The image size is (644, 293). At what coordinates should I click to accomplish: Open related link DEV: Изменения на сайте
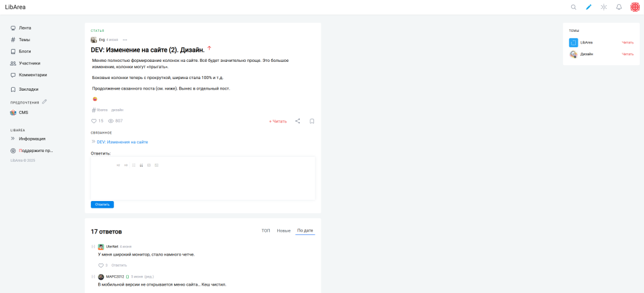click(x=123, y=142)
